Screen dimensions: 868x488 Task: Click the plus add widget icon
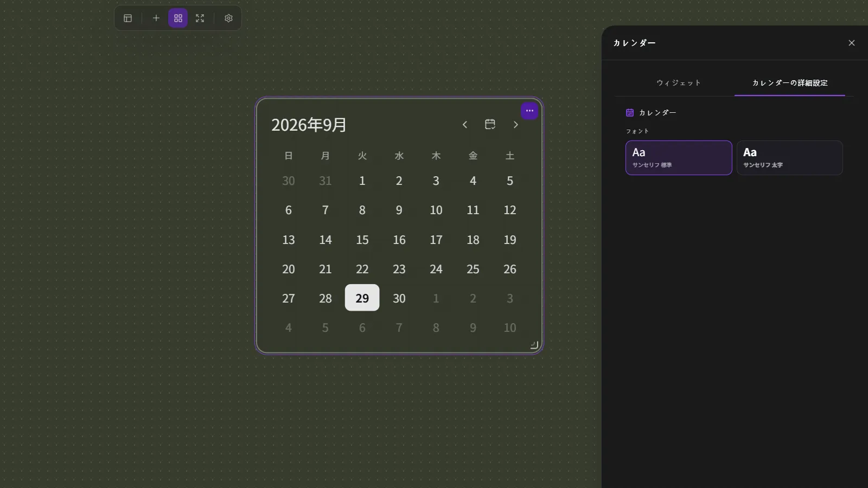[x=156, y=18]
